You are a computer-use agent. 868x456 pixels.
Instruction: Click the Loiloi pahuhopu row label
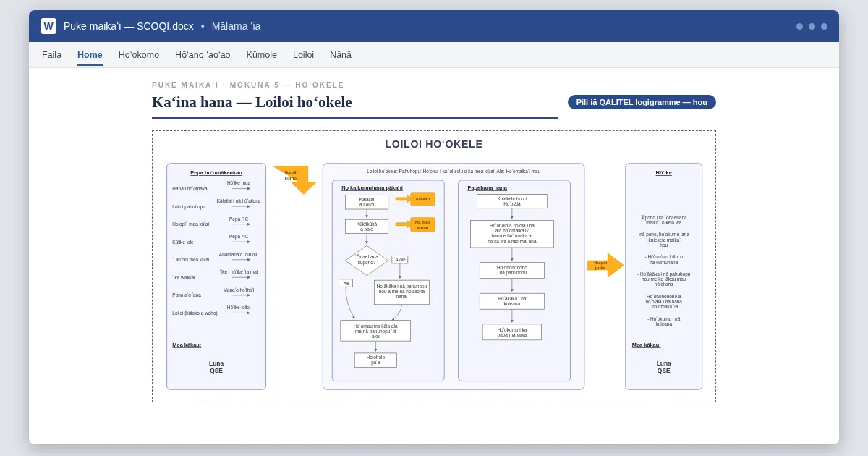point(189,207)
